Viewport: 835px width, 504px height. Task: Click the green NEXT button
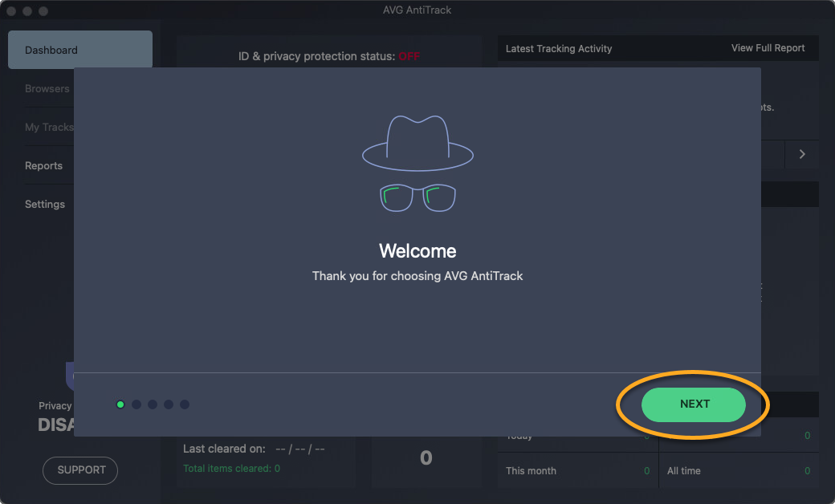pos(694,404)
